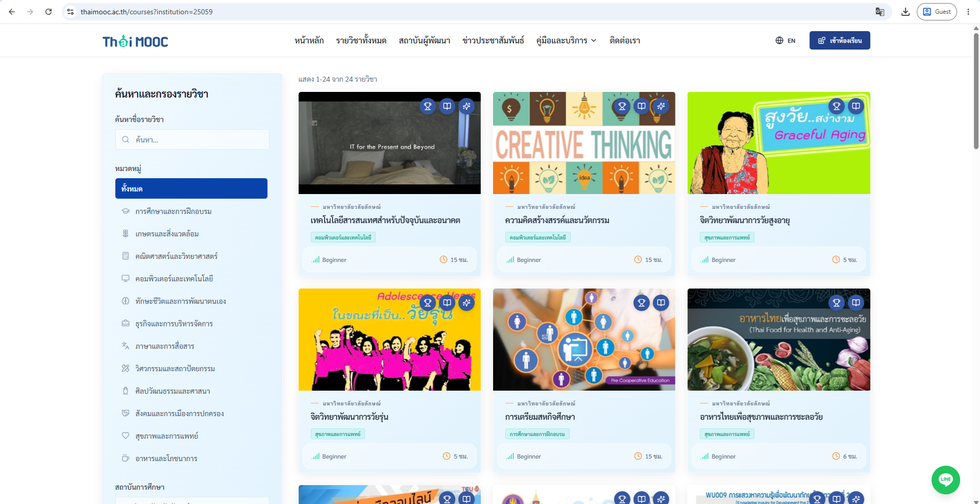Click the results count text แสดง 1-24 จาก 24 รายวิชา
The width and height of the screenshot is (980, 504).
coord(338,79)
